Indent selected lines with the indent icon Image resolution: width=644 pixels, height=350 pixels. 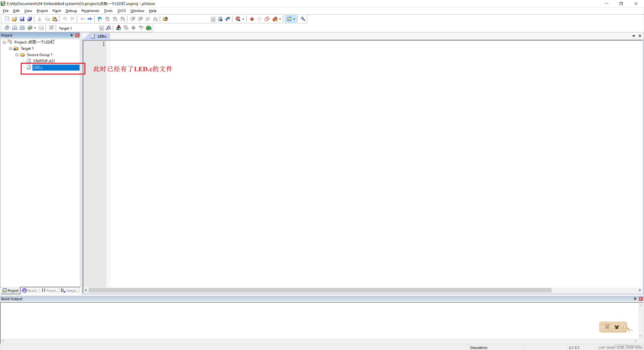pyautogui.click(x=133, y=19)
